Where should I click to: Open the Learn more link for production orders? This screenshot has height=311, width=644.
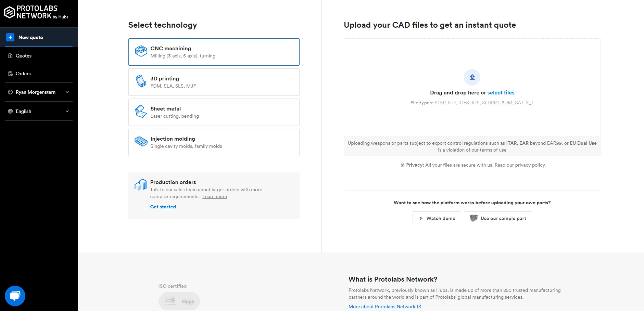[215, 197]
